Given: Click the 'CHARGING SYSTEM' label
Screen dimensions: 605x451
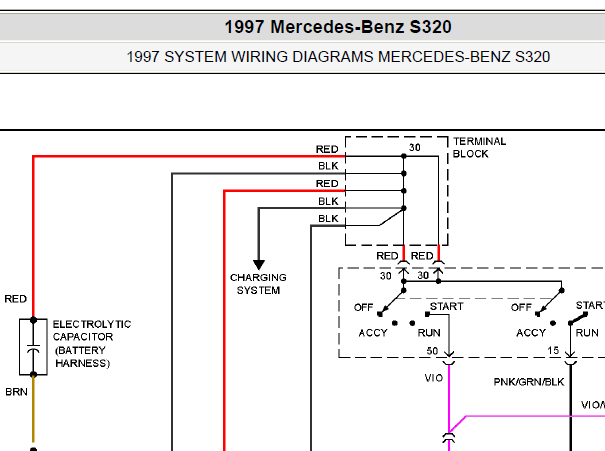Looking at the screenshot, I should (x=258, y=284).
